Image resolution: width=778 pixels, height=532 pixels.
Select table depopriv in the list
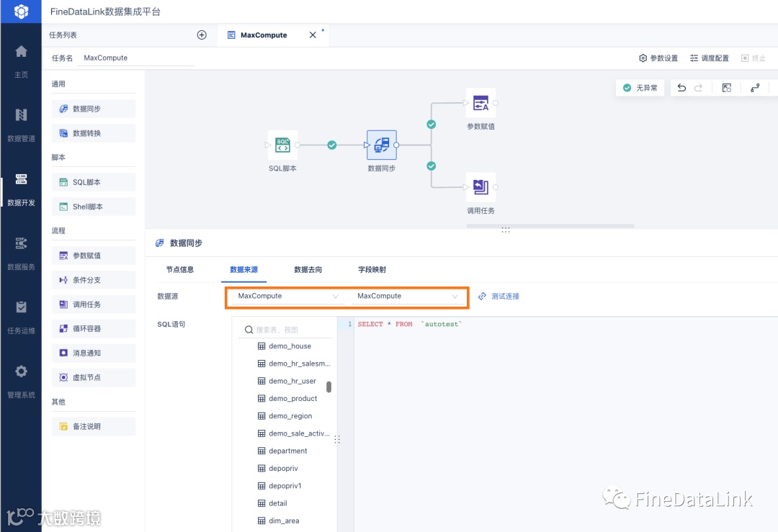(278, 468)
